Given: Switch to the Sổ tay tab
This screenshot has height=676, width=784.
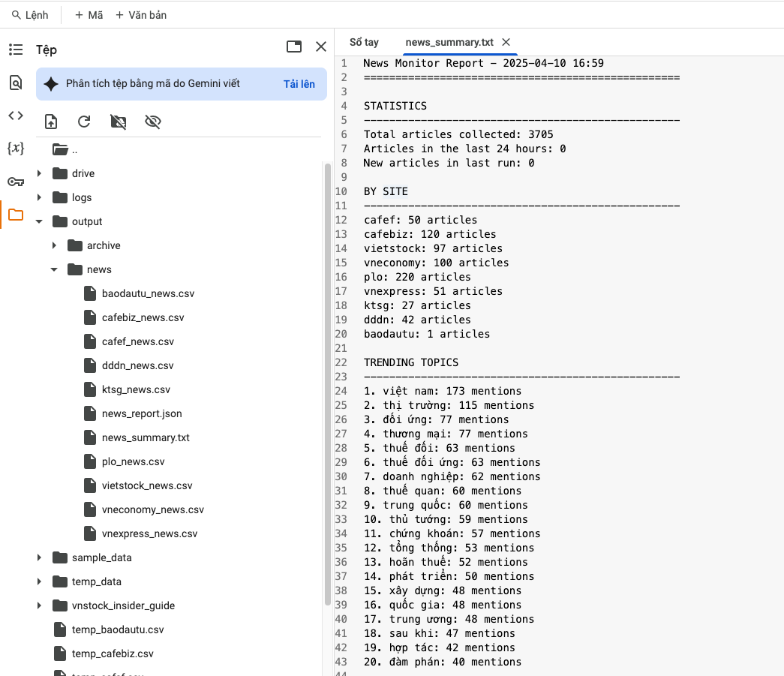Looking at the screenshot, I should [x=364, y=42].
